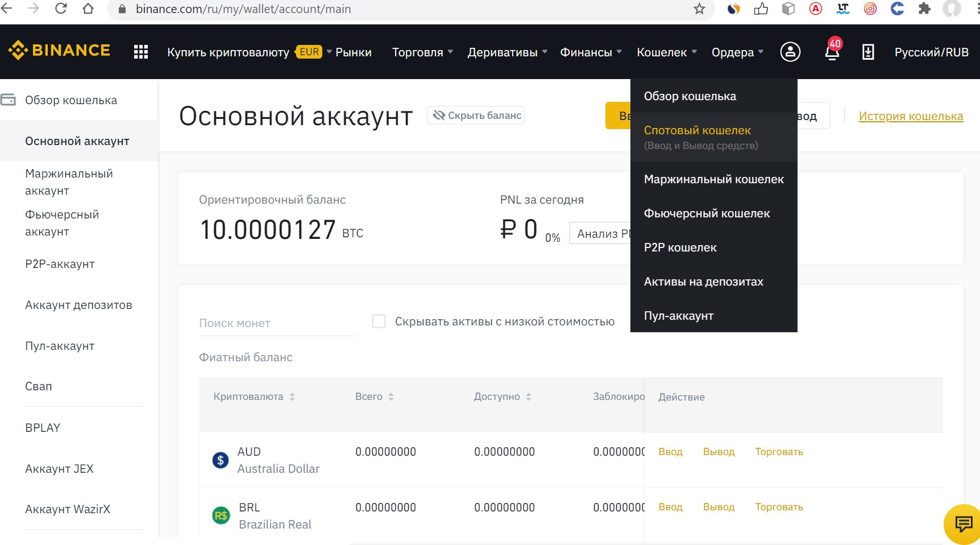Expand the Orders dropdown
This screenshot has height=545, width=980.
737,52
